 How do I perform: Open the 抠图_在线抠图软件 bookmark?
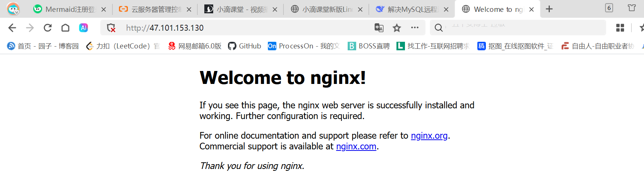click(x=515, y=46)
